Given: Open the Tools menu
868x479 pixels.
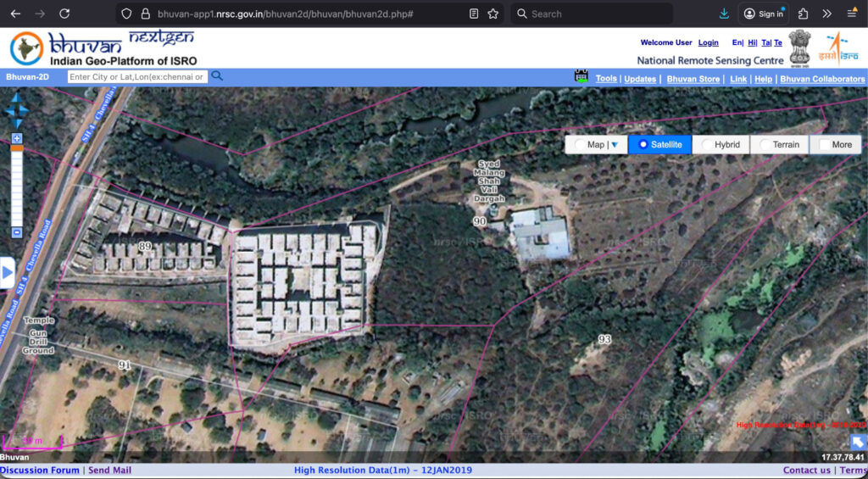Looking at the screenshot, I should (x=606, y=79).
